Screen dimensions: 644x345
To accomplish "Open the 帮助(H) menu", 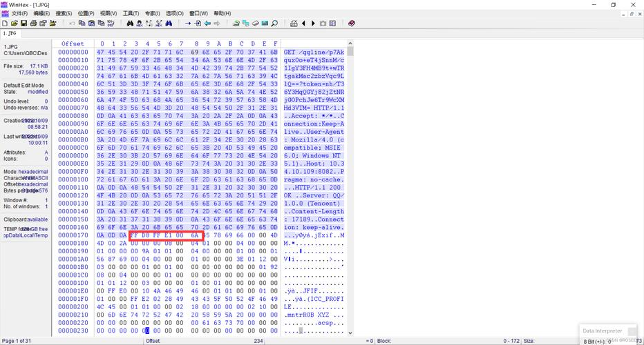I will [222, 14].
